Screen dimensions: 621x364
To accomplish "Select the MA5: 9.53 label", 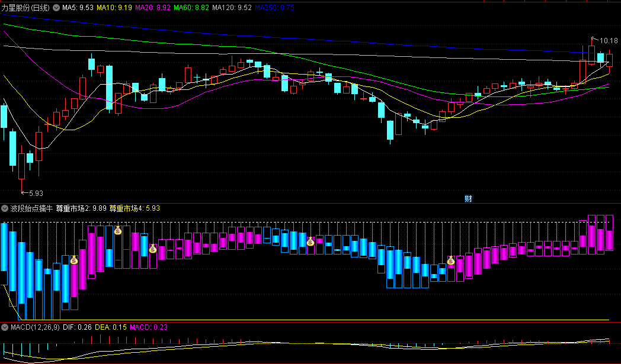I will click(78, 7).
